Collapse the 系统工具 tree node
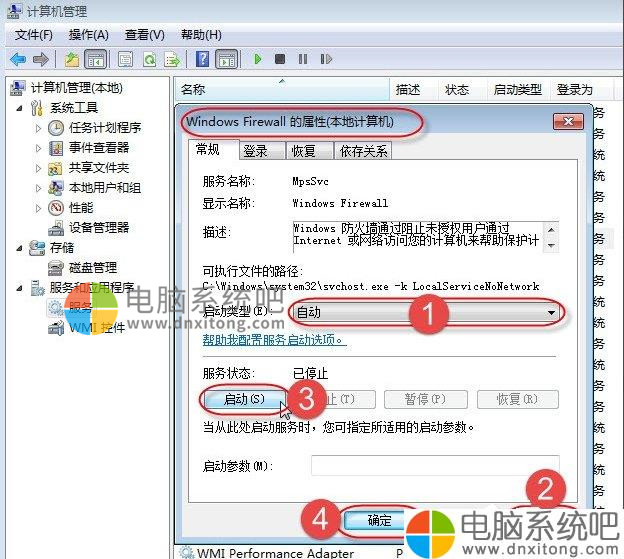Viewport: 624px width, 559px height. 19,108
